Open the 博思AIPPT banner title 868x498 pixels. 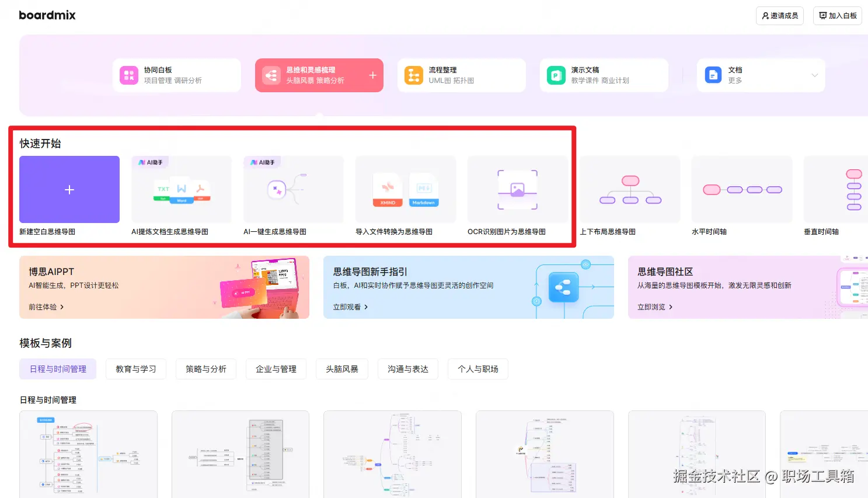pyautogui.click(x=51, y=271)
